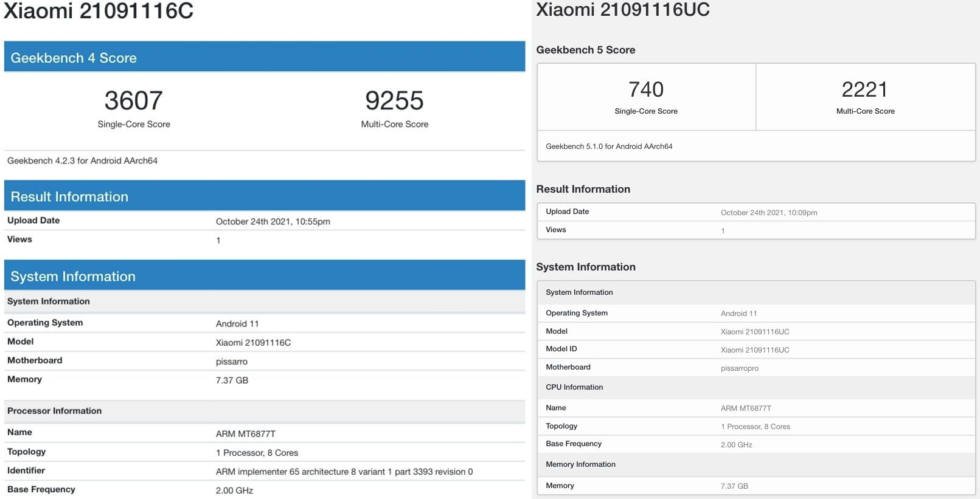Click 7.37 GB memory value in Geekbench 5
Screen dimensions: 980x499
point(734,486)
